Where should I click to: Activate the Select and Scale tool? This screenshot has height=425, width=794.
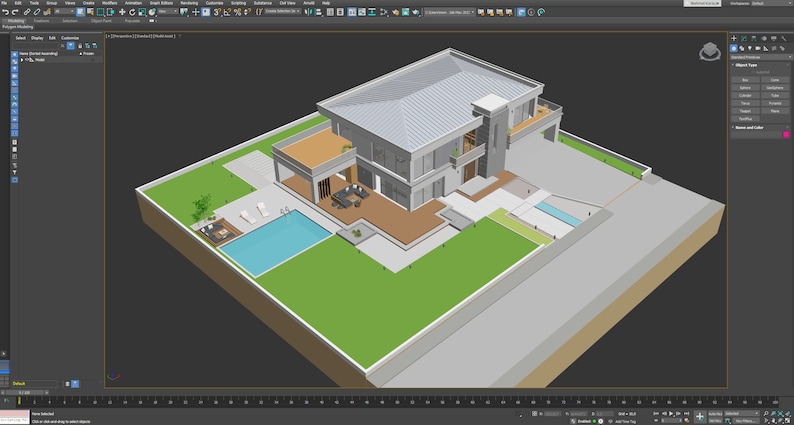tap(142, 12)
